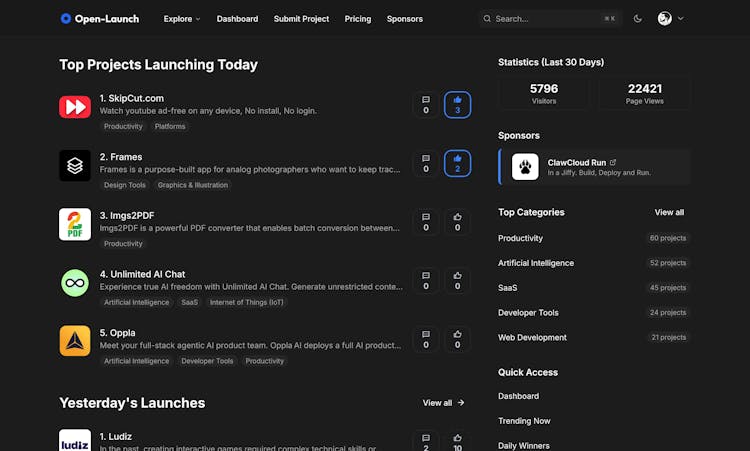
Task: Go to Dashboard in the top navigation
Action: (x=237, y=19)
